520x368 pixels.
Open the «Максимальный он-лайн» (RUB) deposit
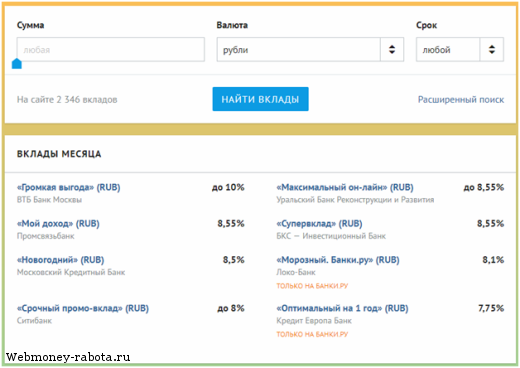click(x=345, y=187)
